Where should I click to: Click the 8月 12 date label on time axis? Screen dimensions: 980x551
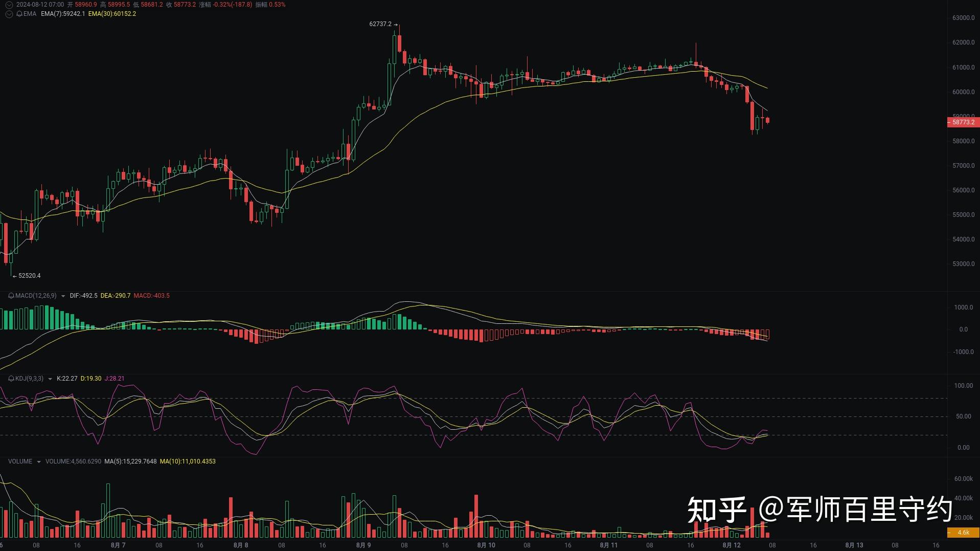[x=732, y=545]
